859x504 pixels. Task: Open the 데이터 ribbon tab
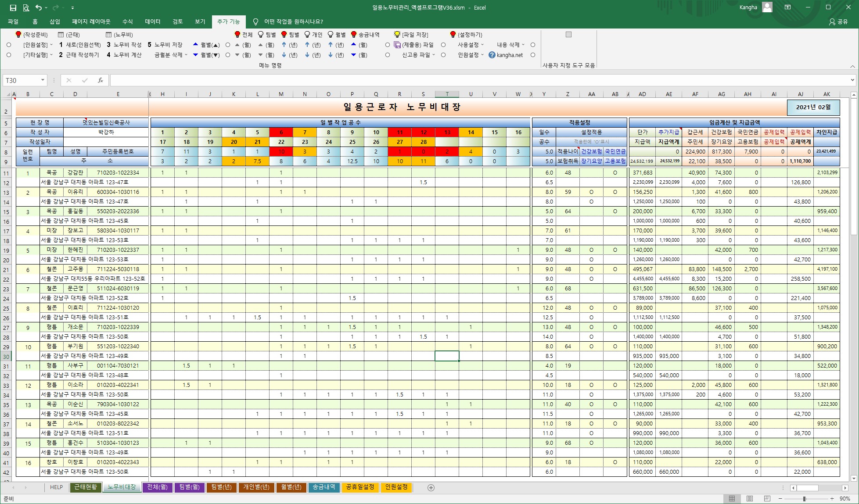[x=153, y=21]
